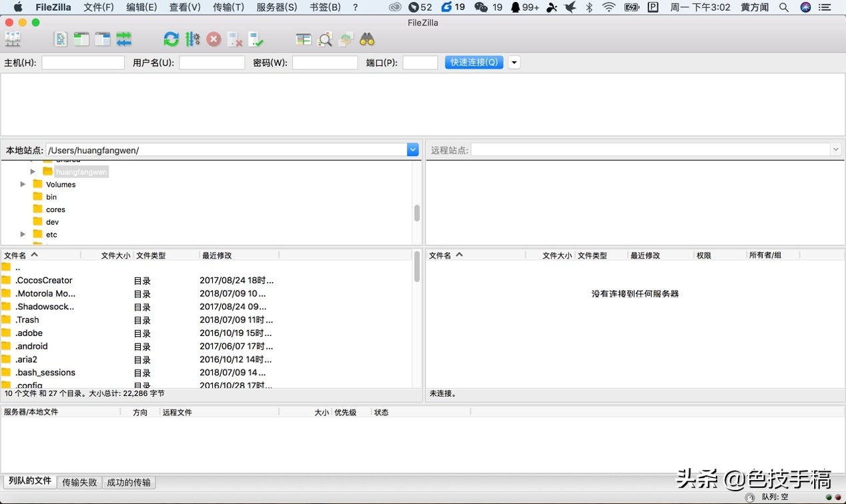Switch to 成功的传输 tab
The width and height of the screenshot is (846, 504).
tap(129, 482)
